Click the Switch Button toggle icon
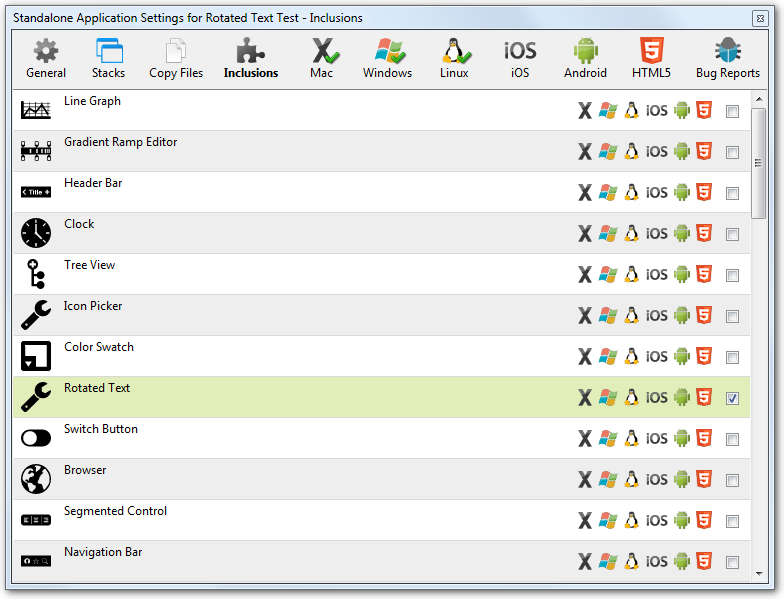This screenshot has height=599, width=784. (35, 438)
